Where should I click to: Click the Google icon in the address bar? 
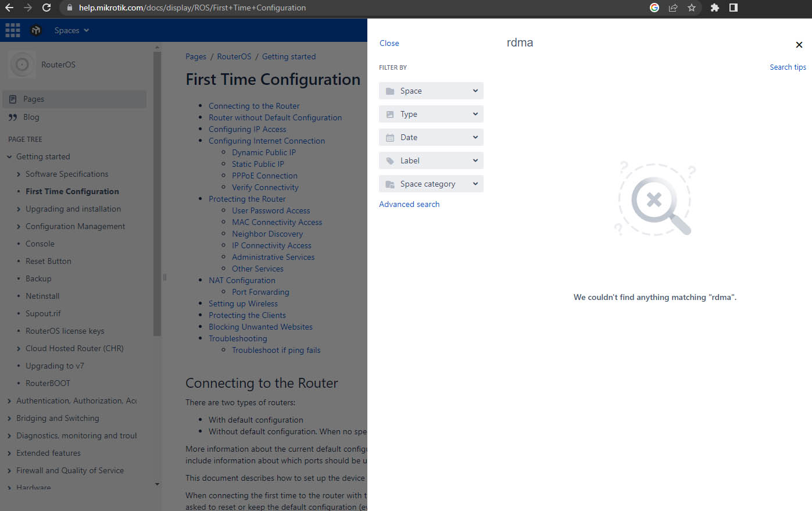click(654, 8)
